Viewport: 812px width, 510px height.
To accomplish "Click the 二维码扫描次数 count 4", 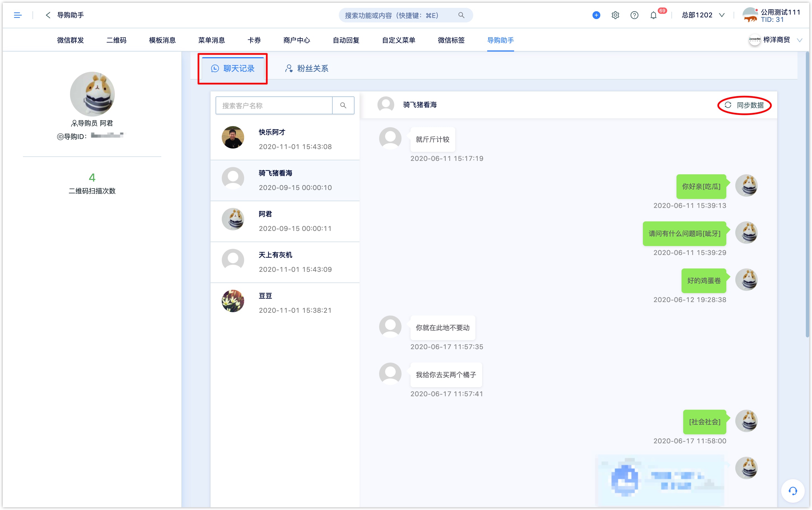I will [x=92, y=177].
